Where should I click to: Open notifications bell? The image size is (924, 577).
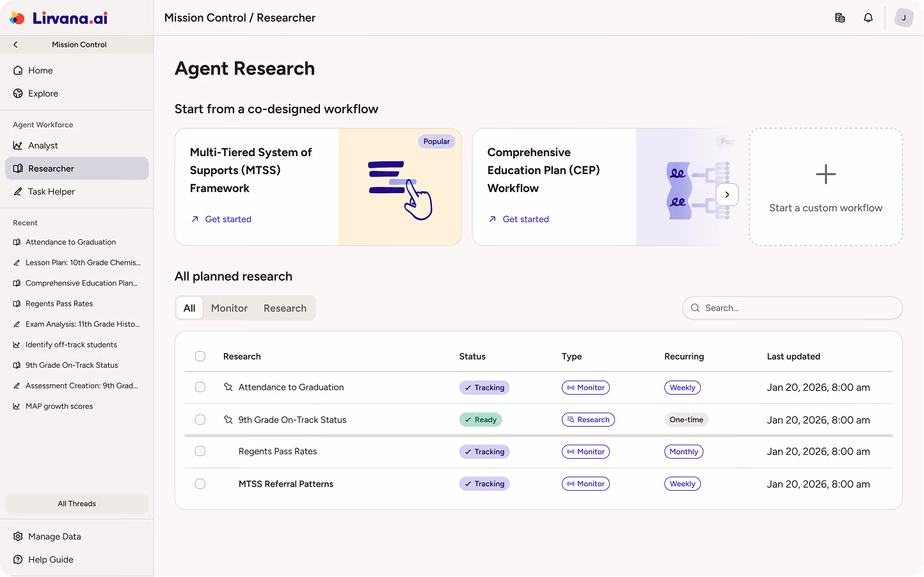click(x=868, y=18)
